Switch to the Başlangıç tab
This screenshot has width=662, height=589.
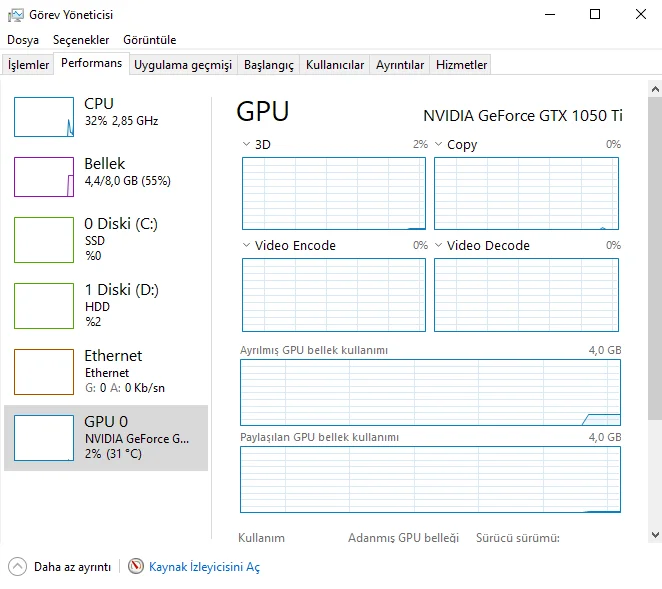[x=269, y=65]
